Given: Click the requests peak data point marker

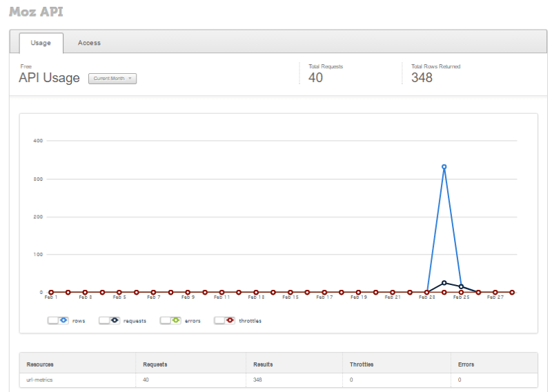Looking at the screenshot, I should [444, 283].
